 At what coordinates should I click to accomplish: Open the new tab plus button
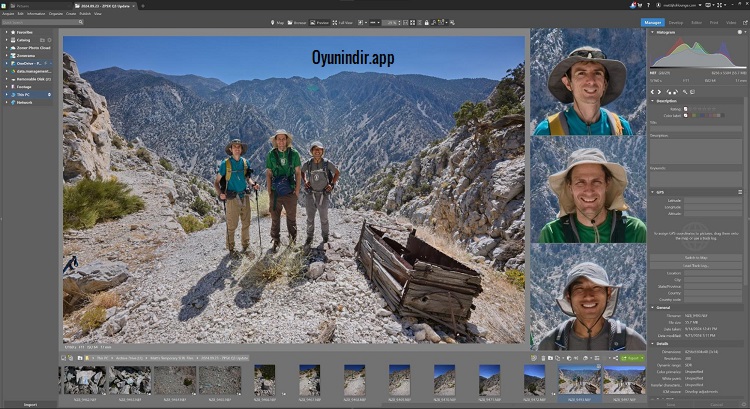pyautogui.click(x=143, y=6)
